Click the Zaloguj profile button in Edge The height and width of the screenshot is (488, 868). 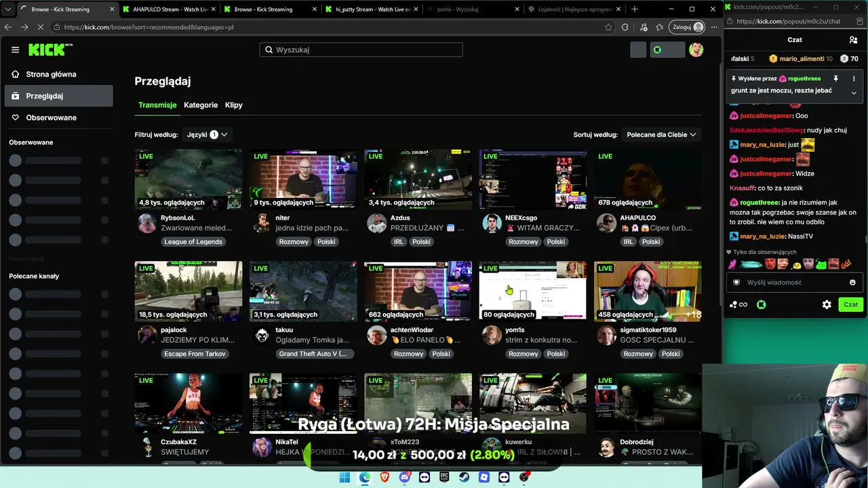(x=688, y=27)
